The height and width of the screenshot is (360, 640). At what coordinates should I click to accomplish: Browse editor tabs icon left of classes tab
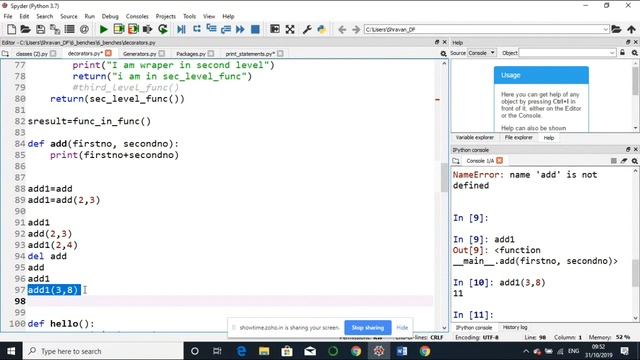(5, 53)
